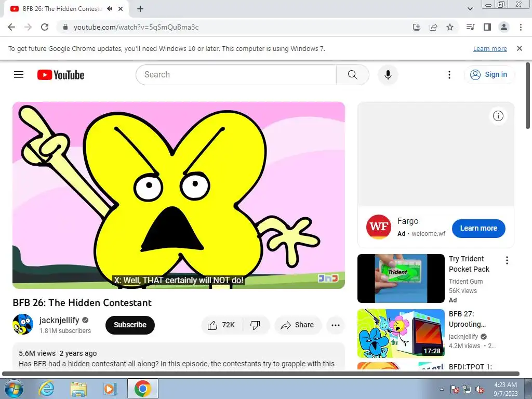Open the jacknjellify channel avatar
The image size is (532, 399).
23,324
